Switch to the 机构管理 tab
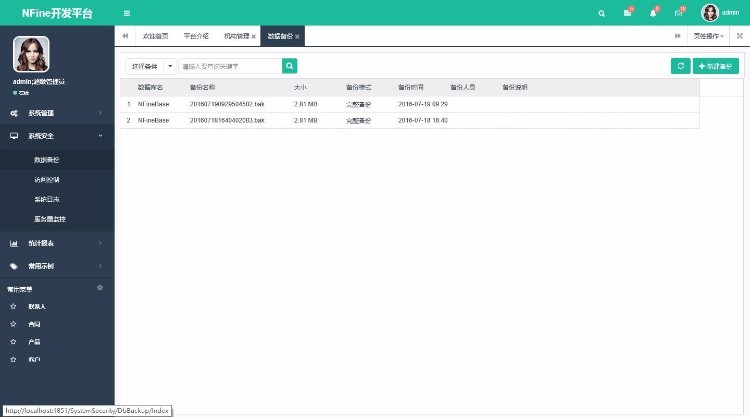Screen dimensions: 750x417 pyautogui.click(x=237, y=36)
